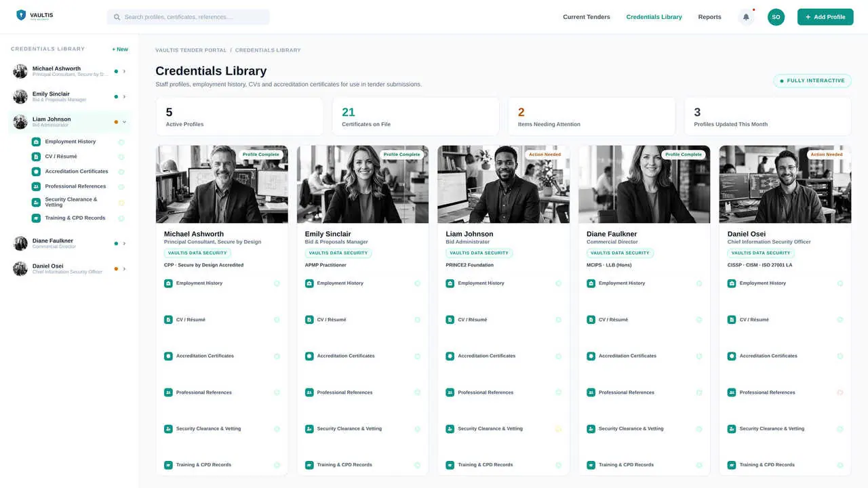Click the + New link in the sidebar
This screenshot has height=488, width=868.
120,49
